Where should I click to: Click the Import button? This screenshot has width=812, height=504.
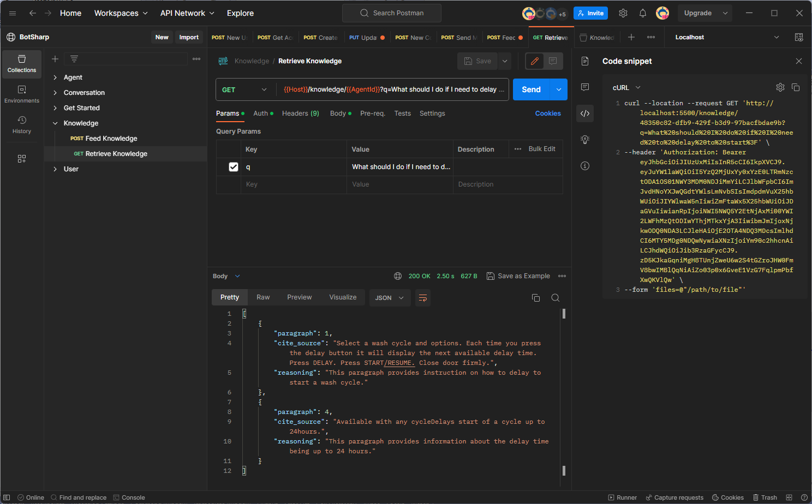point(189,37)
